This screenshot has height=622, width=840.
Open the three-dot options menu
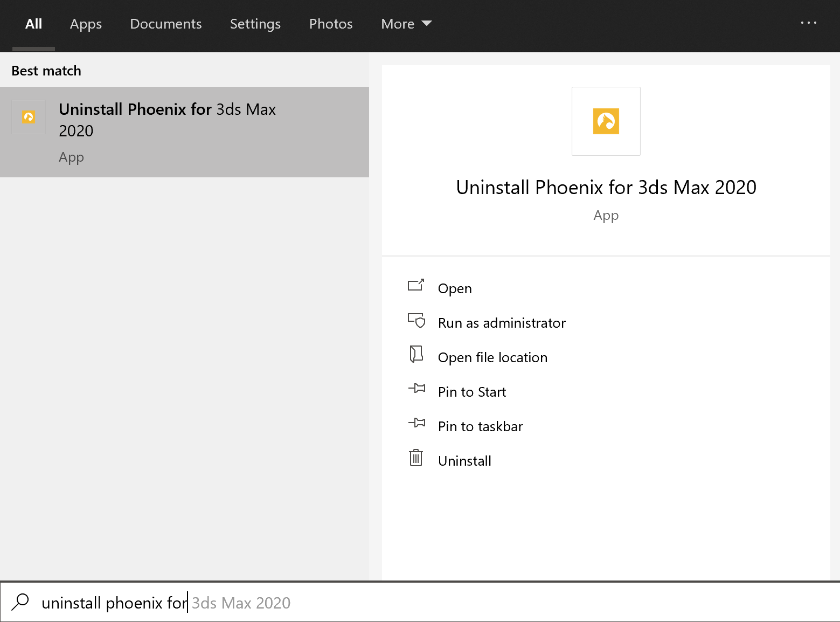(808, 23)
